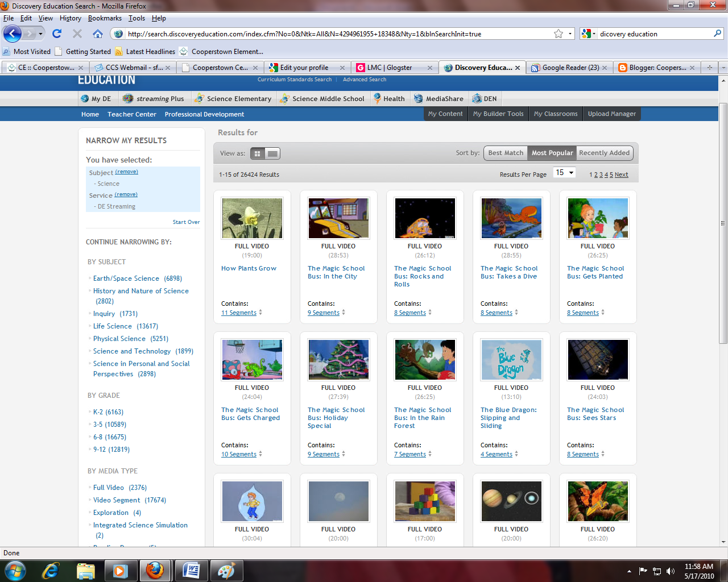This screenshot has height=582, width=728.
Task: Click the volume speaker tray icon
Action: coord(671,571)
